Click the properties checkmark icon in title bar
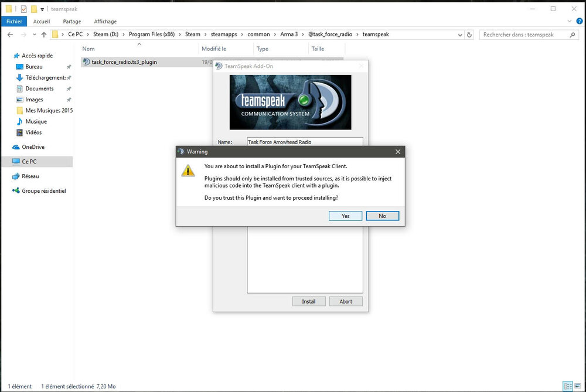The image size is (586, 392). (x=23, y=9)
